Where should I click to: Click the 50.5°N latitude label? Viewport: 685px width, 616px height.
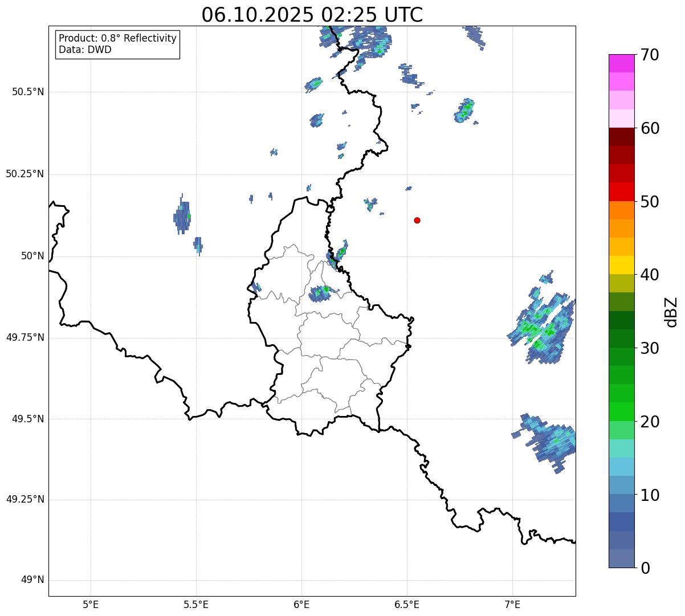(28, 92)
